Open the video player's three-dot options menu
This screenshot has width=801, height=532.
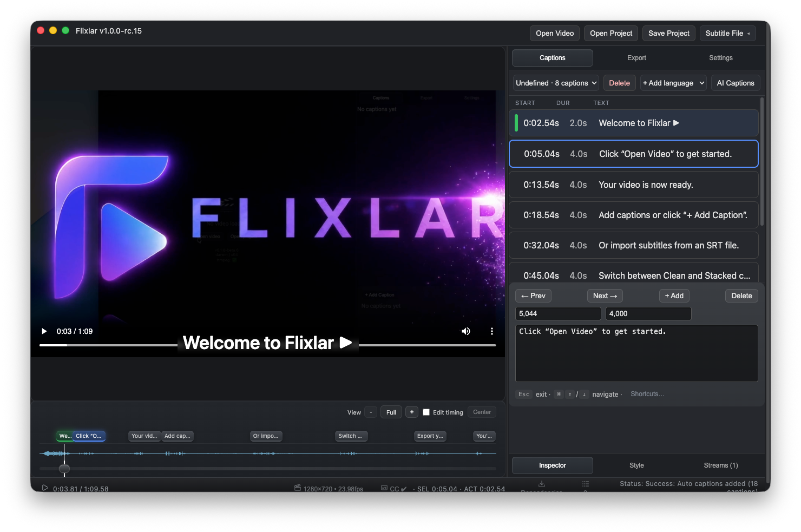click(x=491, y=331)
